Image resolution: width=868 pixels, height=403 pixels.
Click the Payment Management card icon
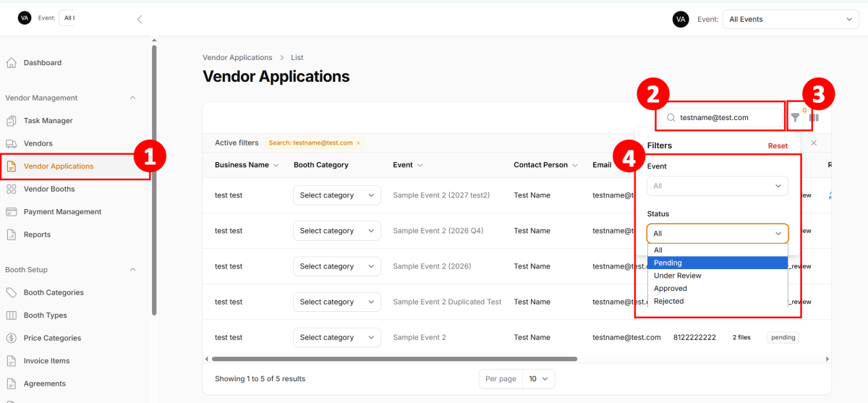click(x=11, y=212)
